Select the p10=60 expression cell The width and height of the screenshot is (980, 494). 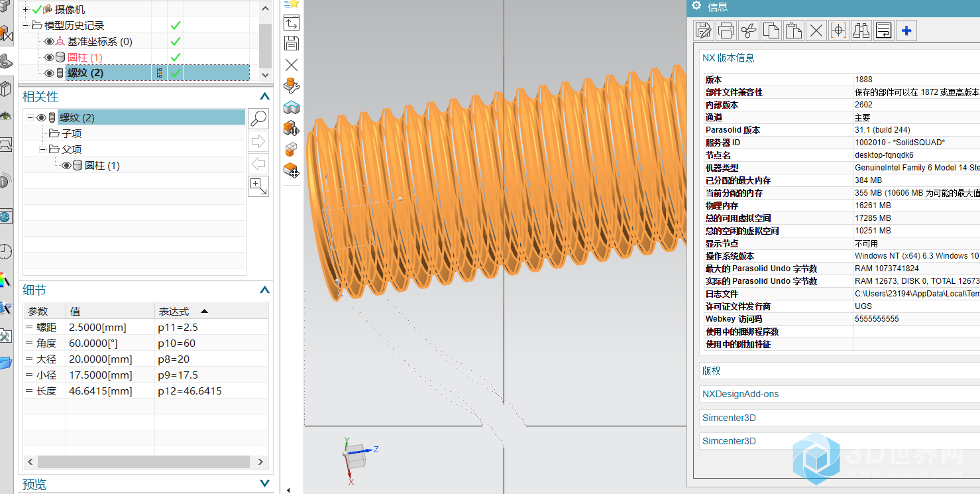pos(211,343)
